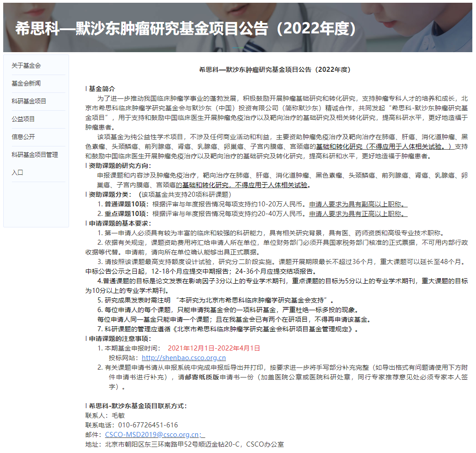
Task: Click the CSCO-MSD2019@csco.org.cn email link
Action: [x=155, y=435]
